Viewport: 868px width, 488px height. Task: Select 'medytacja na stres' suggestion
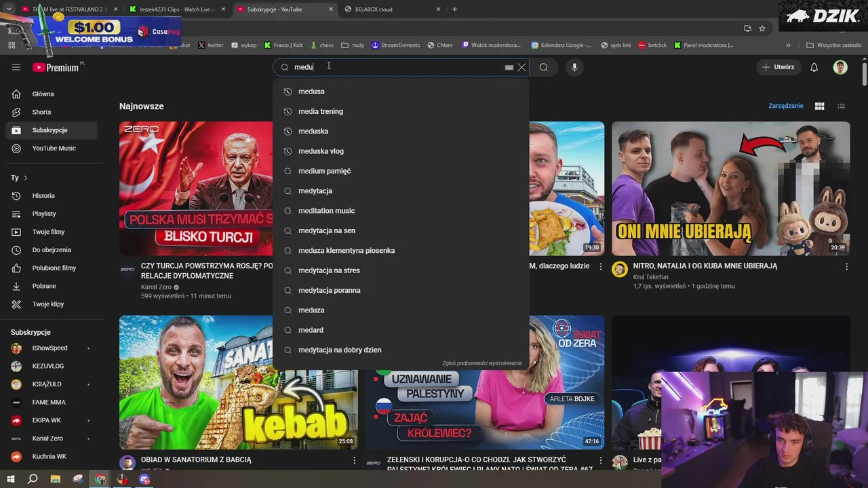click(401, 270)
